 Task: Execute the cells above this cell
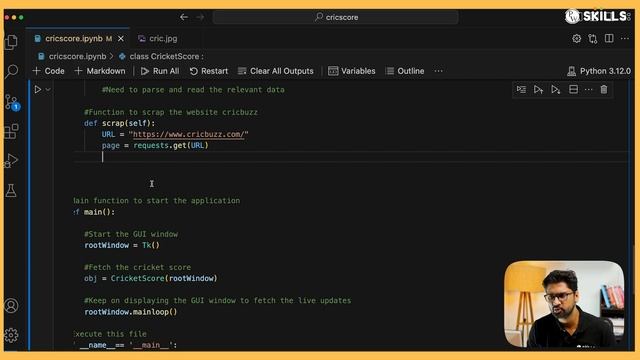(x=538, y=89)
